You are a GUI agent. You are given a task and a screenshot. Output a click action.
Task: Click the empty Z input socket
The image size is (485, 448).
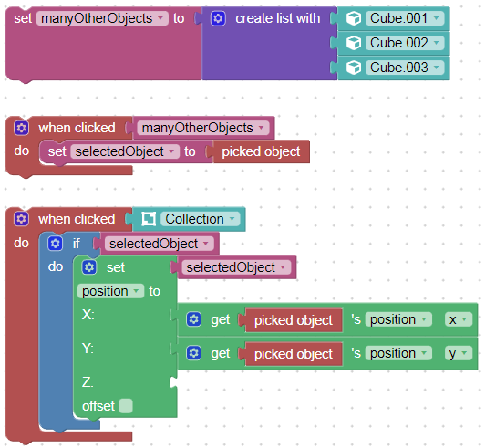[174, 382]
